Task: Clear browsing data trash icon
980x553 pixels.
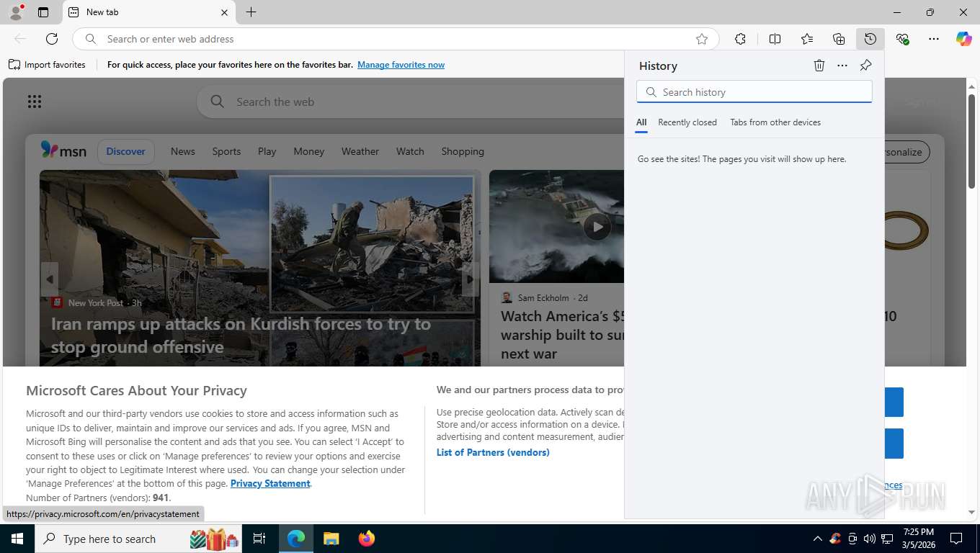Action: click(x=819, y=66)
